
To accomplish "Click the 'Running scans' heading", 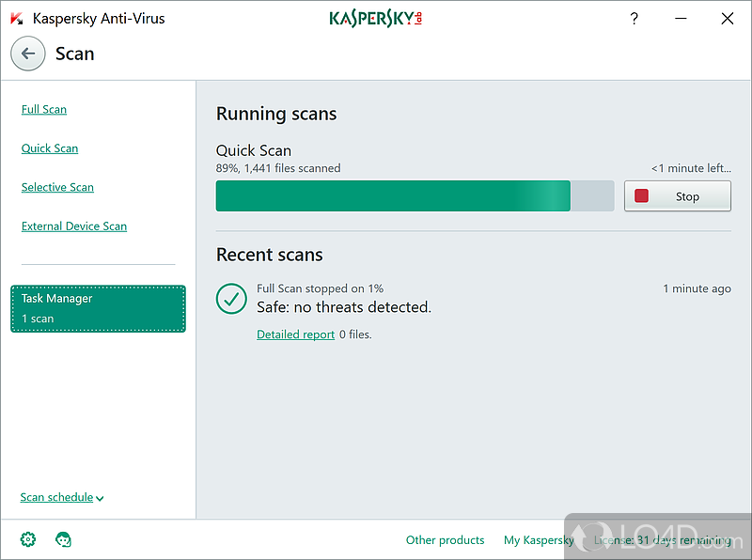I will click(276, 114).
